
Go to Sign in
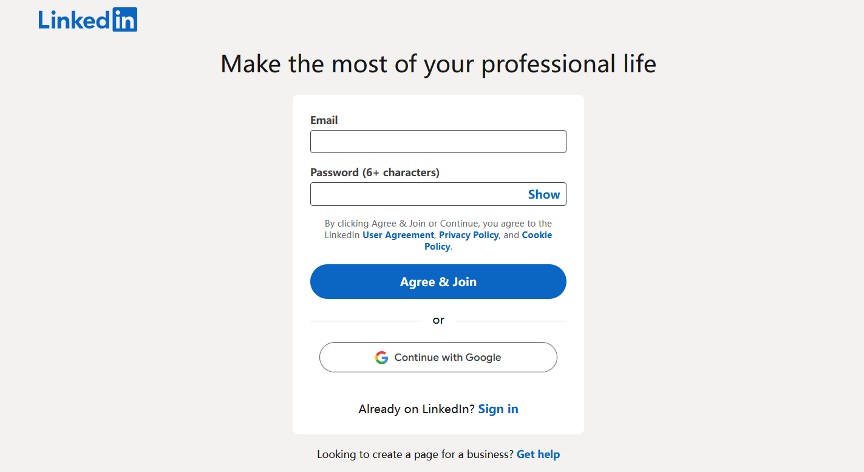(x=498, y=409)
